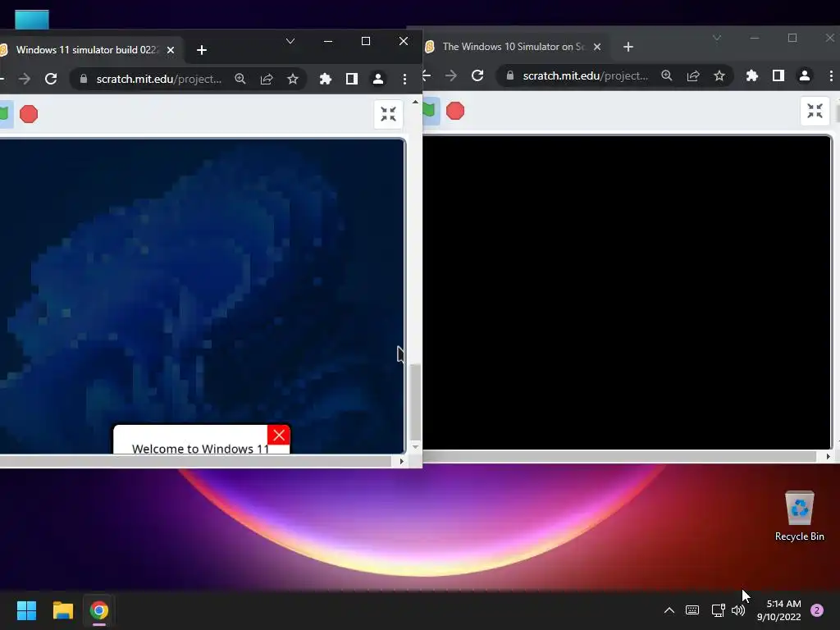Select the Windows 11 simulator build tab
840x630 pixels.
pos(85,50)
